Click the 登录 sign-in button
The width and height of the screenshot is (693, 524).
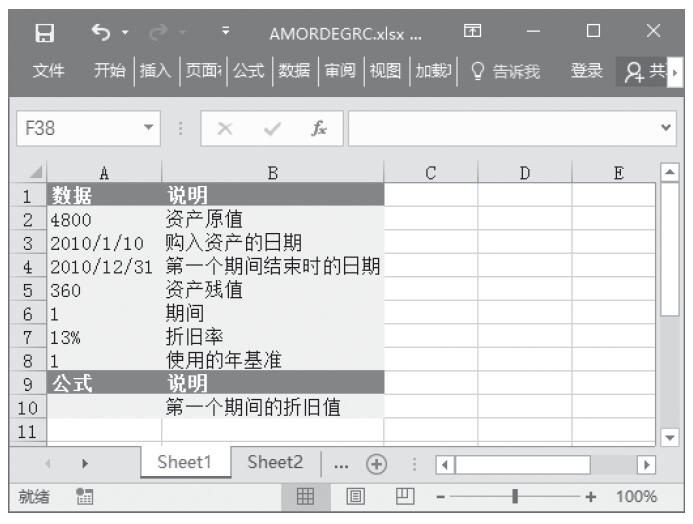coord(586,71)
